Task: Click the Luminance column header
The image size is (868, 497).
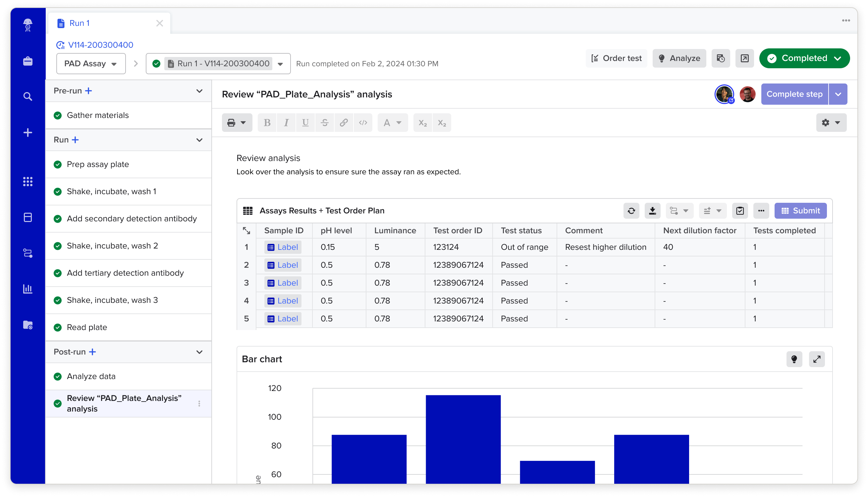Action: click(395, 231)
